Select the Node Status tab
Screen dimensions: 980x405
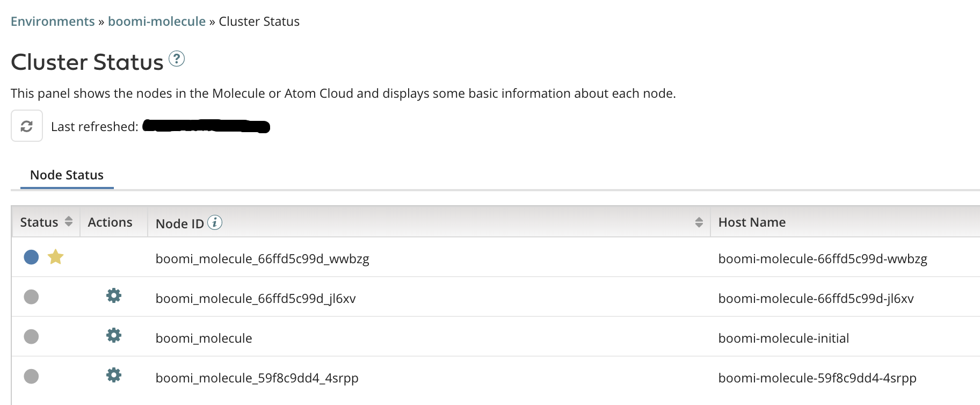pos(67,175)
